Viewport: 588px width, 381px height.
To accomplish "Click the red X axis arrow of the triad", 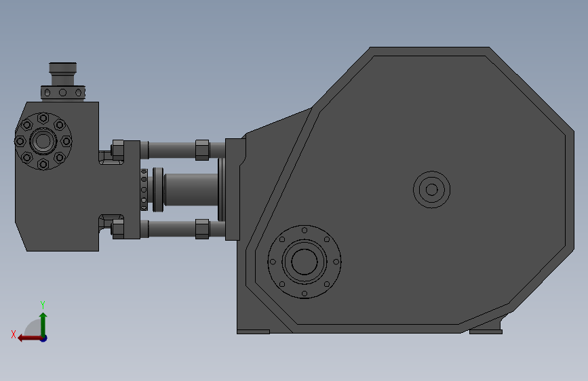I will pos(29,338).
